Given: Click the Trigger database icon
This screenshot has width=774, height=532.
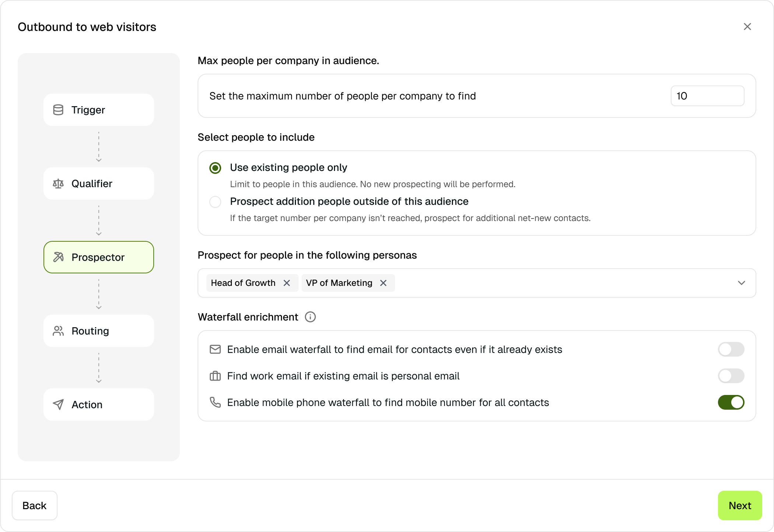Looking at the screenshot, I should coord(58,110).
